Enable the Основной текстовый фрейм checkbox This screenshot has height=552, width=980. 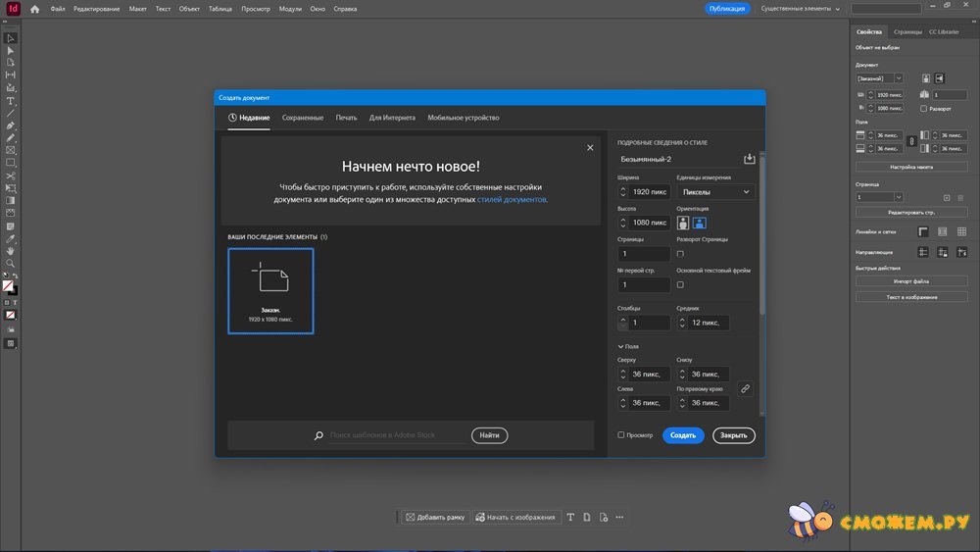click(680, 285)
